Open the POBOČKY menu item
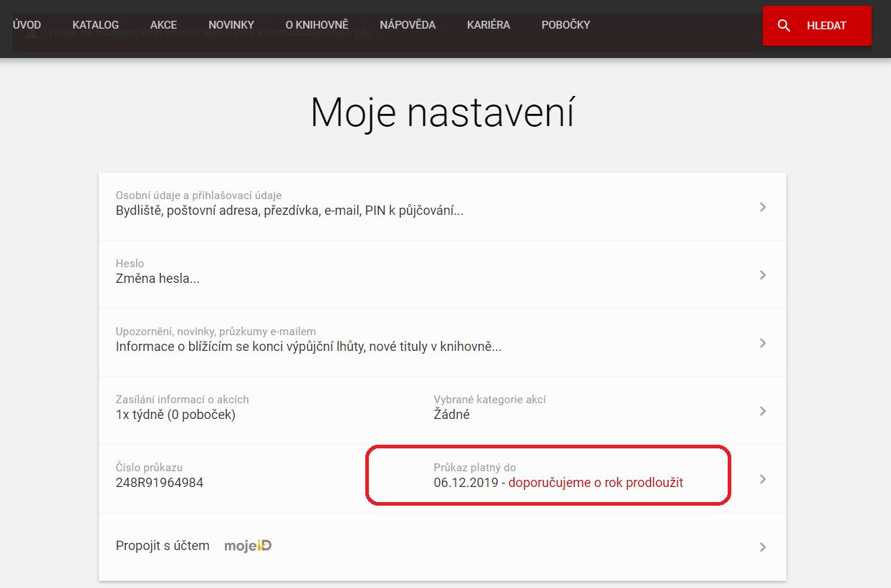 tap(566, 25)
